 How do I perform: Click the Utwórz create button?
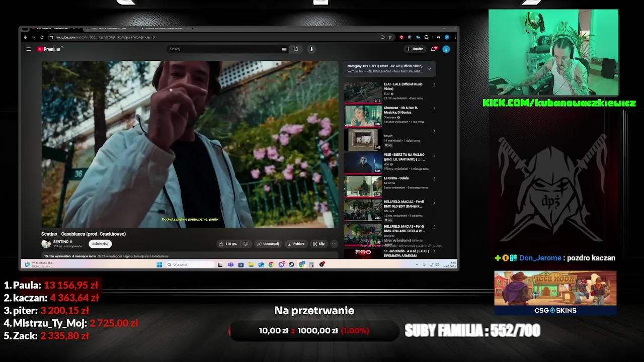pos(415,49)
